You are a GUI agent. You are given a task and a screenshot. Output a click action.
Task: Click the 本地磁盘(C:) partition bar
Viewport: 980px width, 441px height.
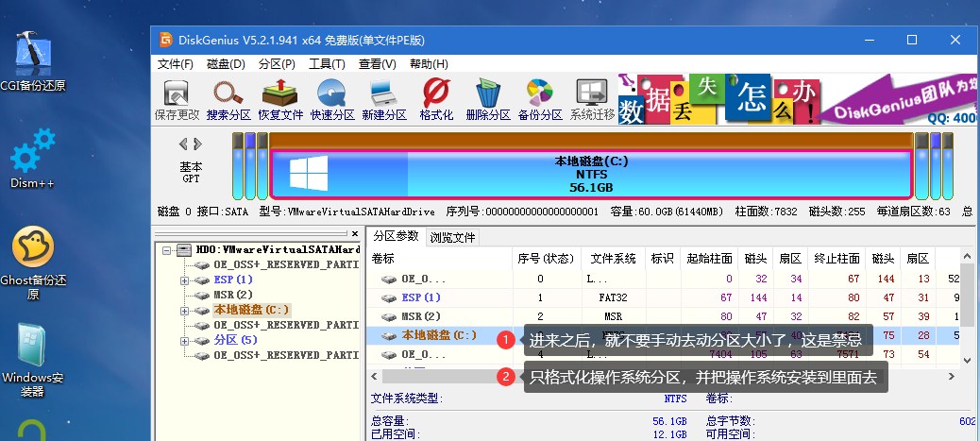(x=590, y=174)
